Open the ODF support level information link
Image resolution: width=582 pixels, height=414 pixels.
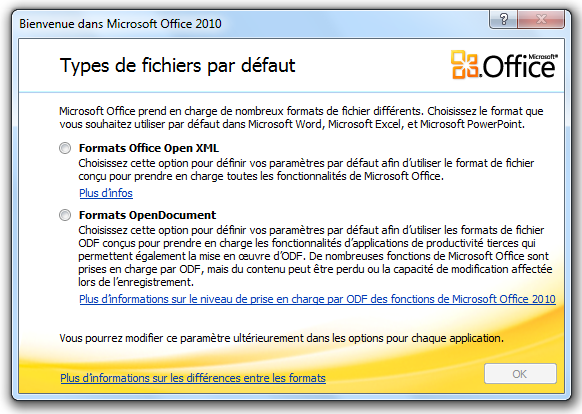point(317,299)
